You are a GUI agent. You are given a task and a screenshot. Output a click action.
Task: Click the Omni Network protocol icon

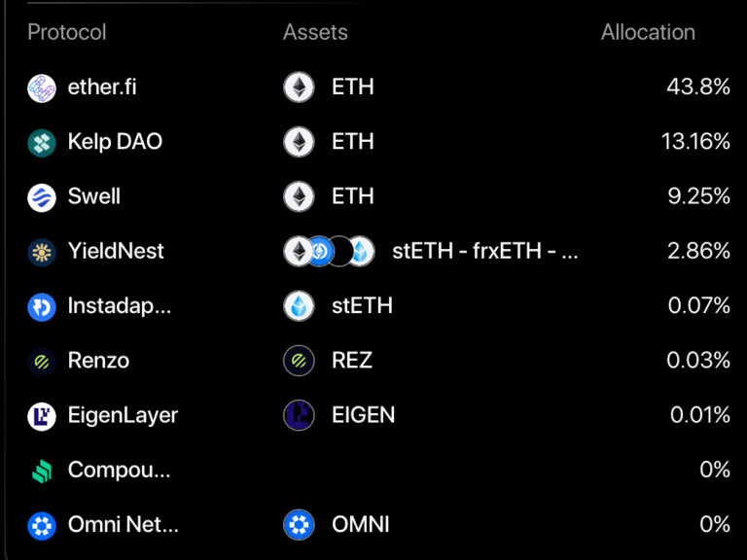pos(42,525)
